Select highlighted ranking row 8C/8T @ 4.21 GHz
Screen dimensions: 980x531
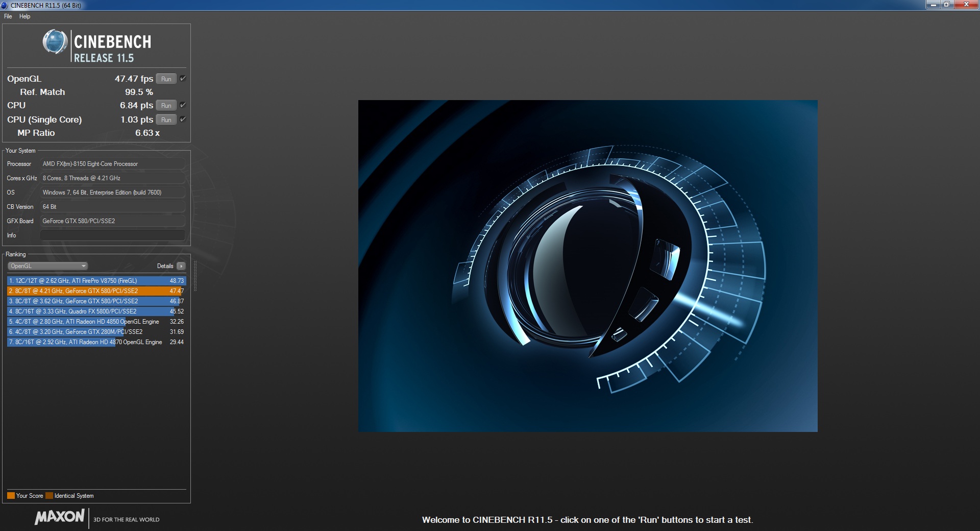click(x=96, y=291)
